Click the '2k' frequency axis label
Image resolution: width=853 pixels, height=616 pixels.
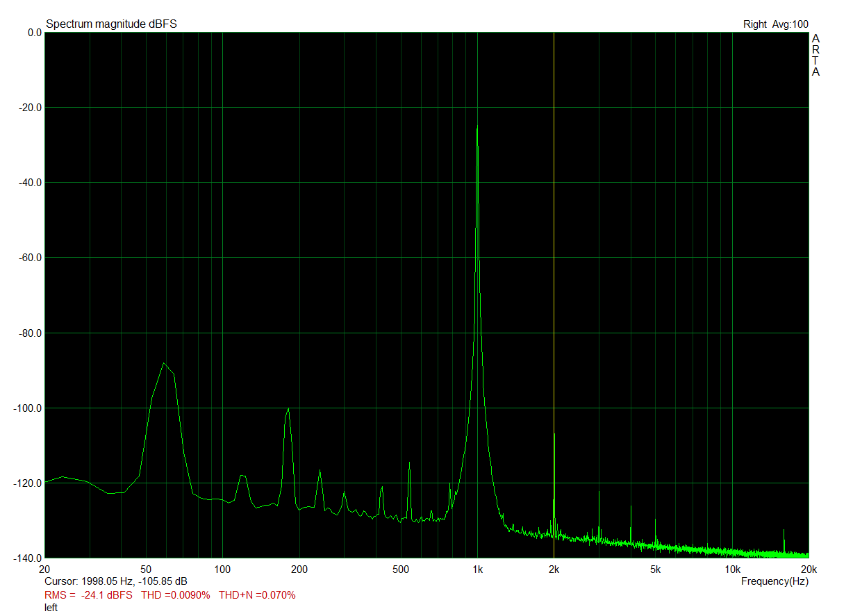click(x=554, y=569)
